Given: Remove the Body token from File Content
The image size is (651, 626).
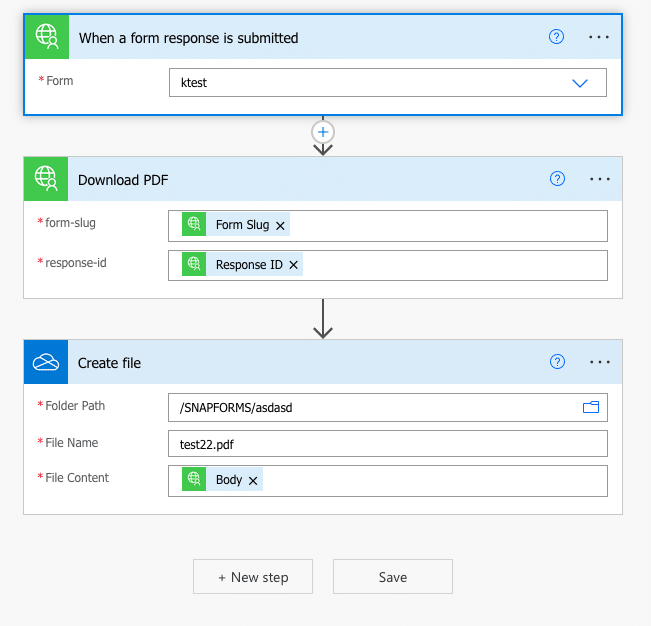Looking at the screenshot, I should pyautogui.click(x=254, y=481).
